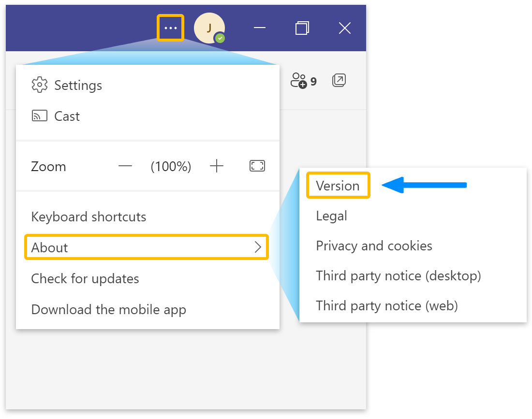Screen dimensions: 532x419
Task: Click Download the mobile app
Action: [x=108, y=309]
